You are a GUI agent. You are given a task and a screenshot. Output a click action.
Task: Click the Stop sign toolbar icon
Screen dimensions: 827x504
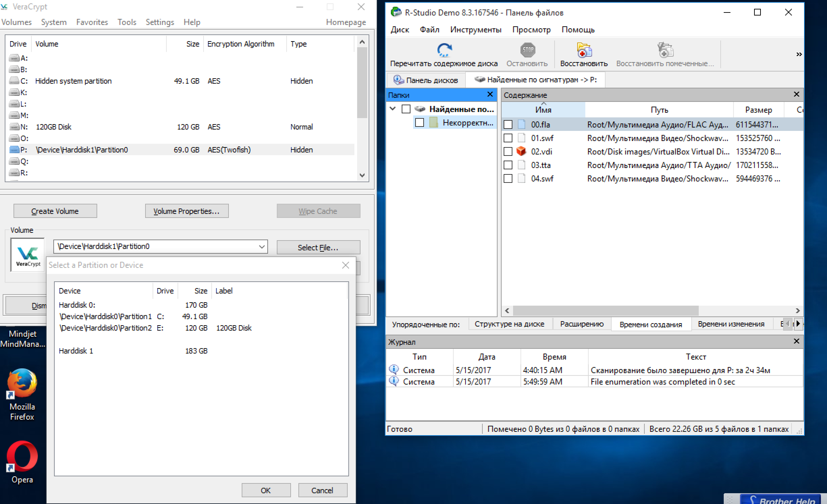528,50
